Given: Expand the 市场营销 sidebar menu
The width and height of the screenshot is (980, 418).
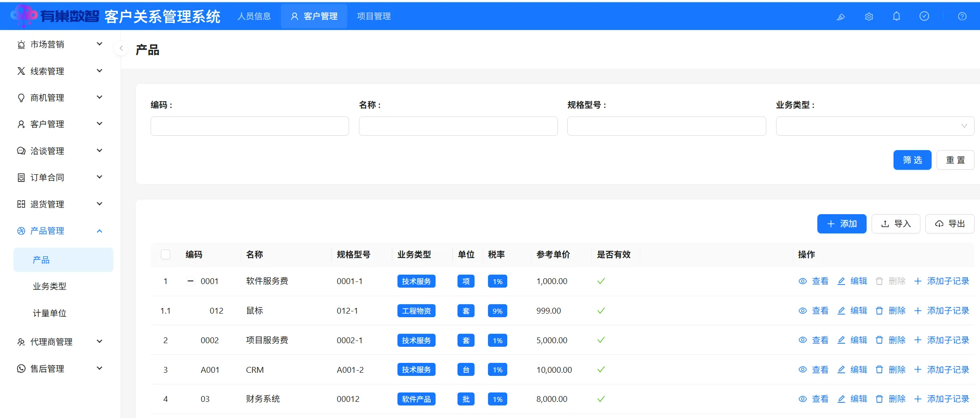Looking at the screenshot, I should pos(99,44).
